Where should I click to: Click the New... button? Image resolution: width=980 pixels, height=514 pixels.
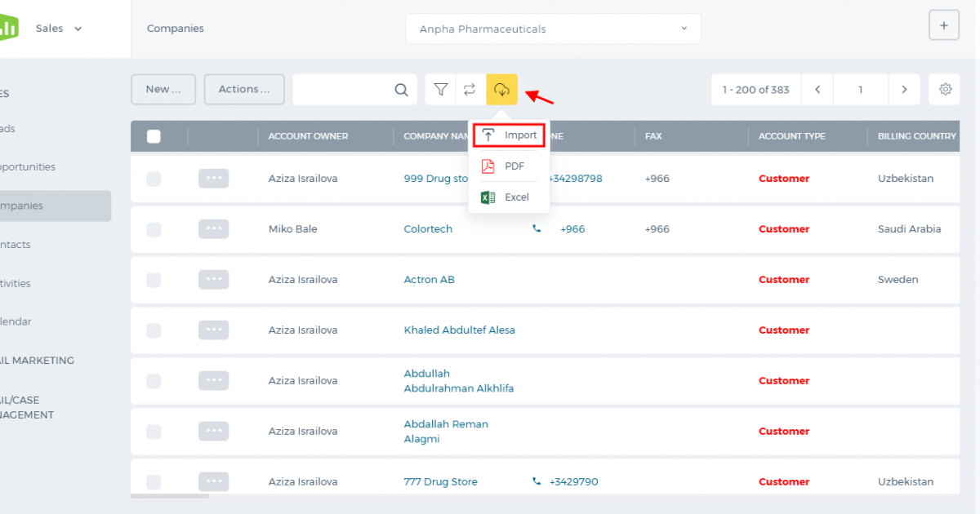[x=163, y=89]
